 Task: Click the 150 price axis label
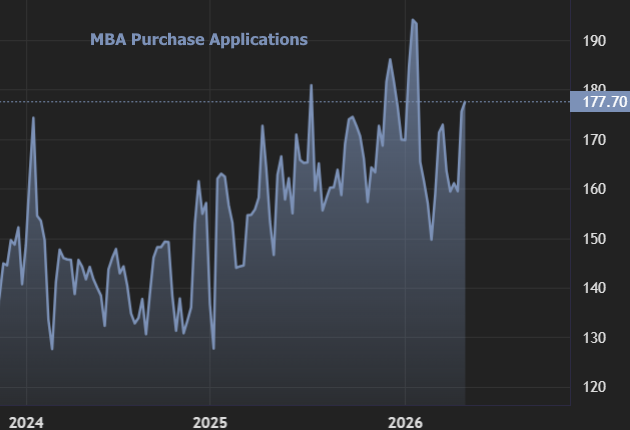pyautogui.click(x=594, y=239)
